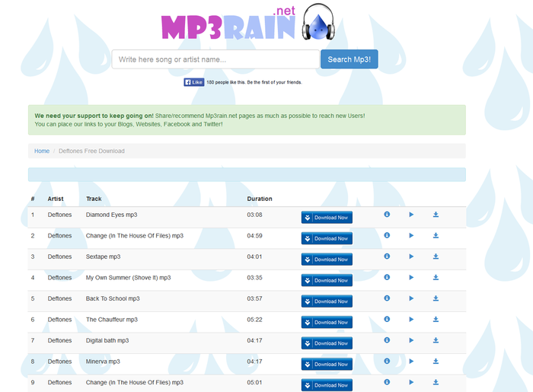Click download arrow icon for Diamond Eyes
Viewport: 533px width, 392px height.
point(436,215)
